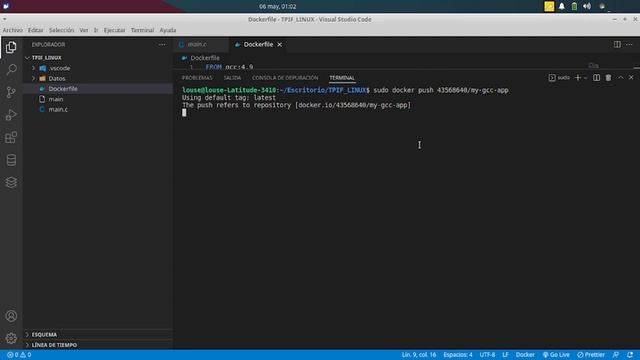The image size is (640, 360).
Task: Open volume control in top bar
Action: pos(587,6)
